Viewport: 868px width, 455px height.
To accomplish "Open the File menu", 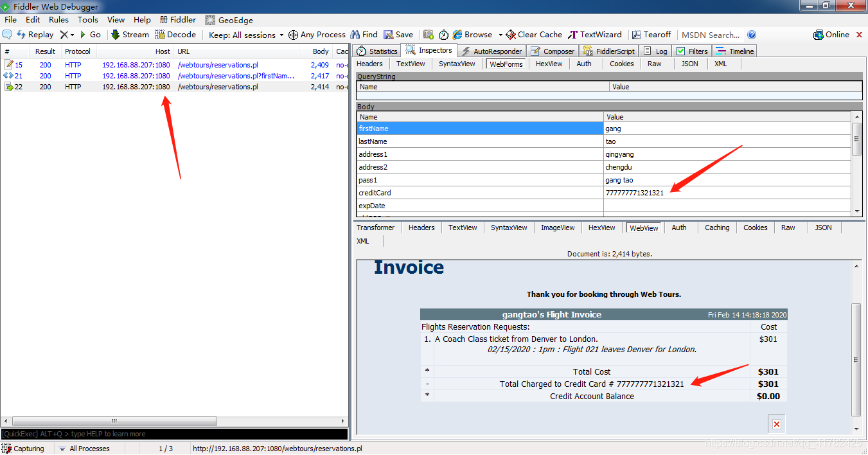I will (x=10, y=20).
